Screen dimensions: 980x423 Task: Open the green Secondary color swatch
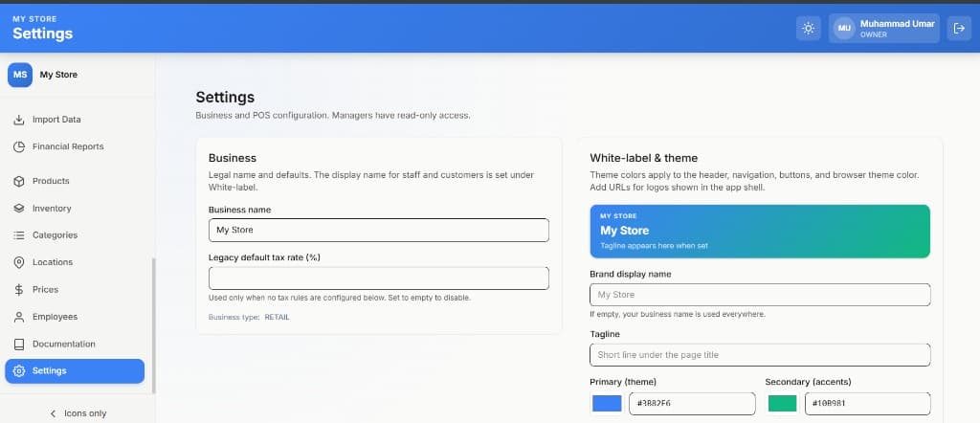(x=783, y=404)
